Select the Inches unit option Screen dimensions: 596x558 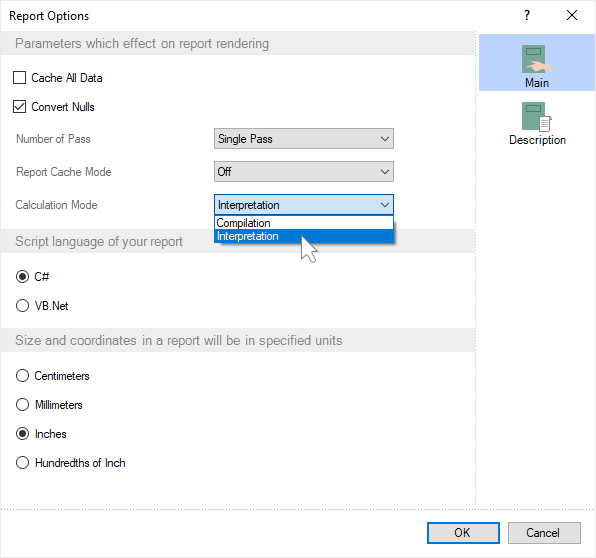tap(22, 434)
